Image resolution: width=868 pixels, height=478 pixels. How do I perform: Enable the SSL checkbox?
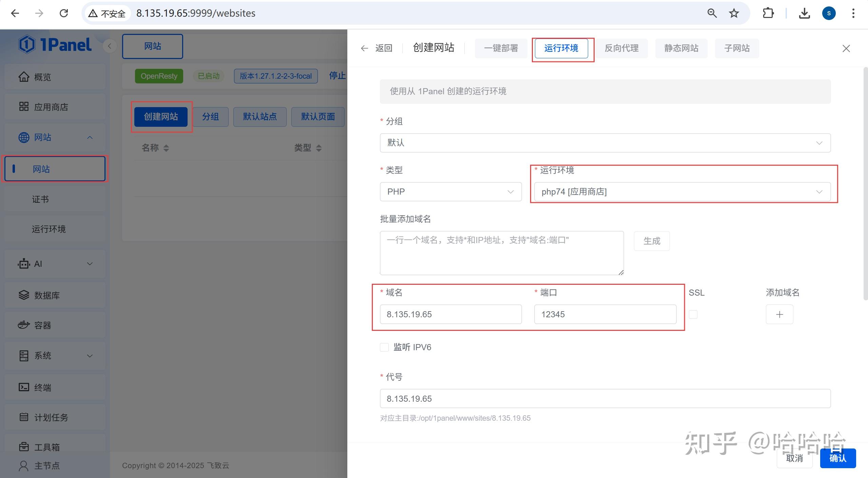[693, 314]
